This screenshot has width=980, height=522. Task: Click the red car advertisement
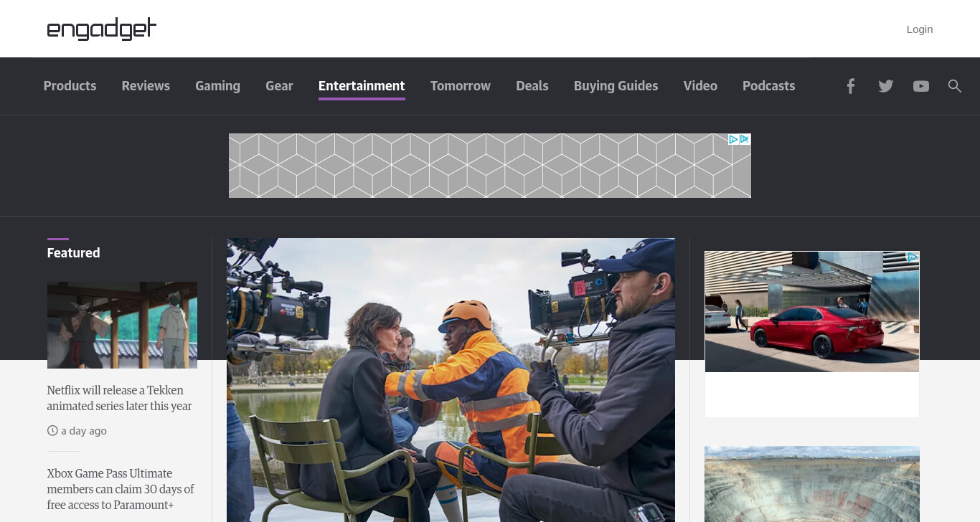(812, 312)
